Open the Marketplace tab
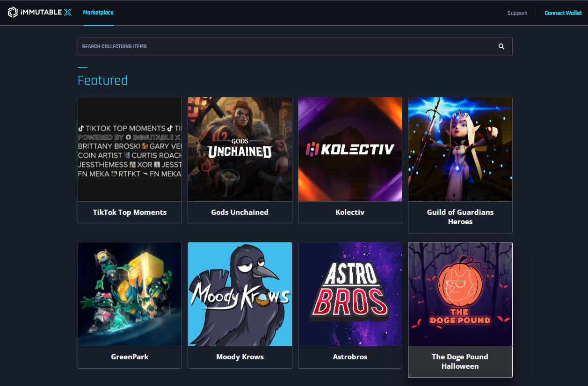Viewport: 588px width, 386px height. coord(98,13)
